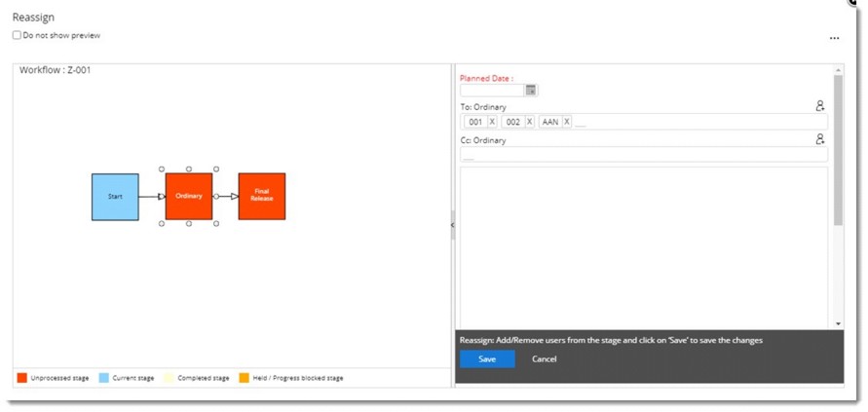Click the Planned Date input field
Image resolution: width=868 pixels, height=412 pixels.
pos(492,91)
